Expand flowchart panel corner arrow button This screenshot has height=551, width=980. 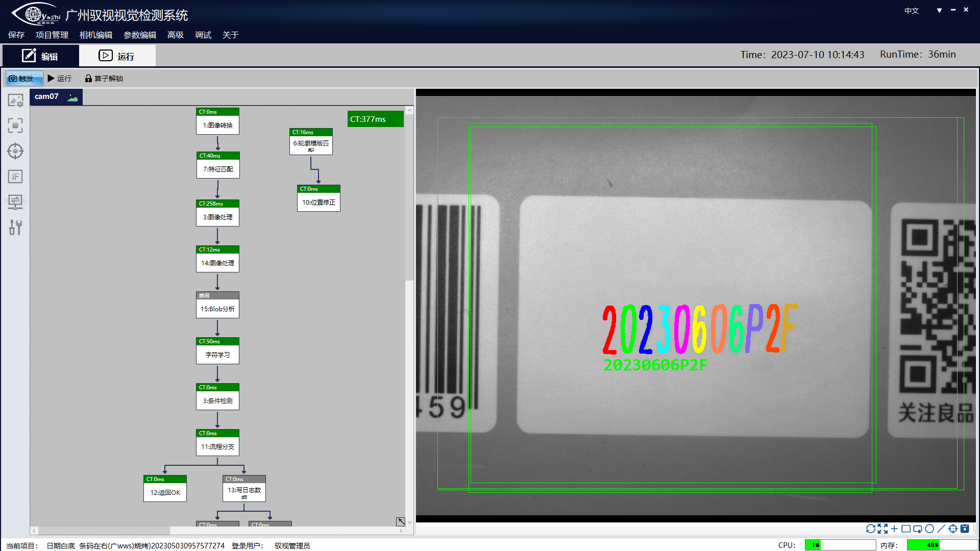(x=401, y=521)
